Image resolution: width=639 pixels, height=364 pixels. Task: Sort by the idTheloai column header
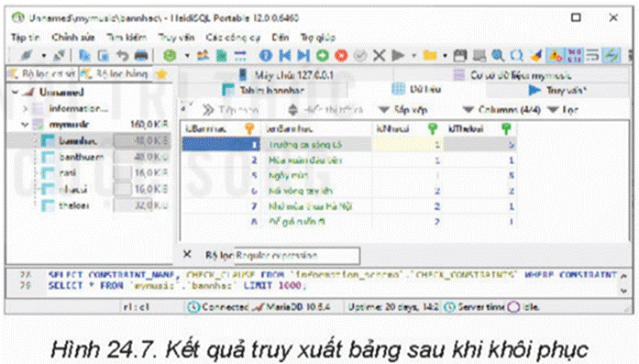tap(480, 128)
